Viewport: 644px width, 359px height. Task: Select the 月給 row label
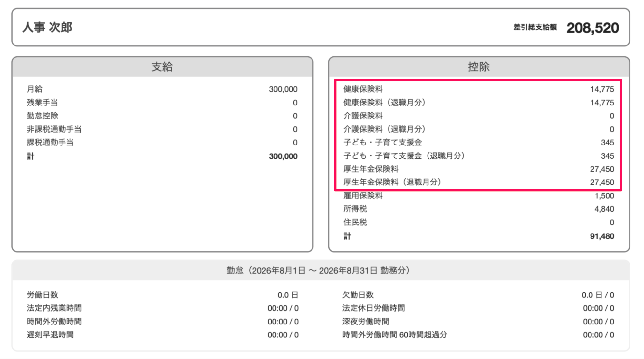(34, 89)
